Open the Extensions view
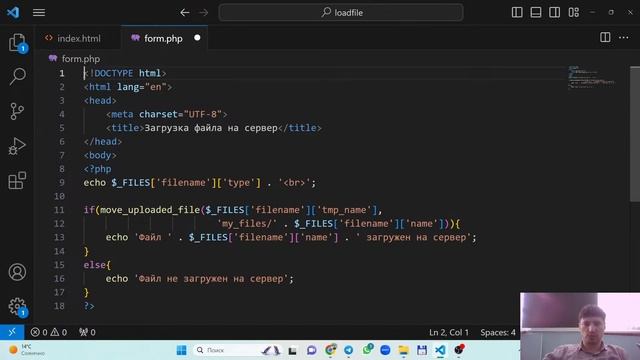640x360 pixels. (x=17, y=180)
